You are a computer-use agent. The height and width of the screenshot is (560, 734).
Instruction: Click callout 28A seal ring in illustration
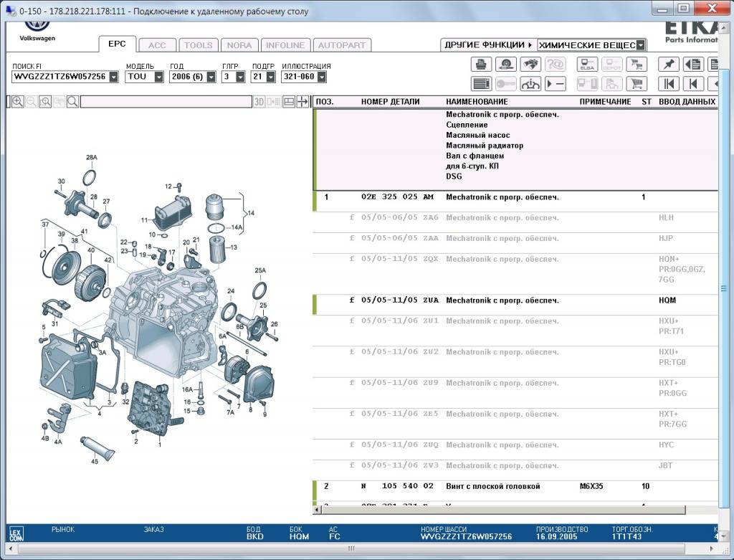click(x=91, y=157)
